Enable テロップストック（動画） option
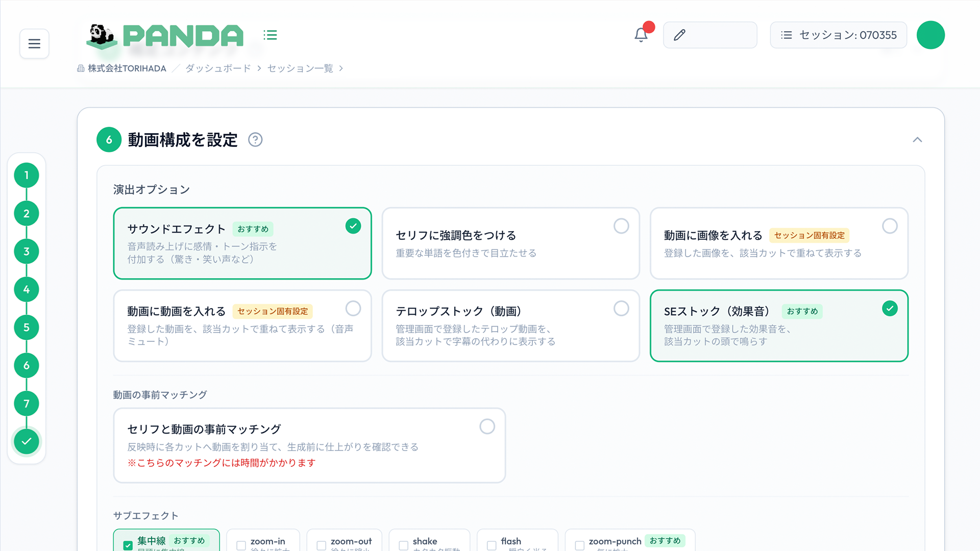 pyautogui.click(x=510, y=326)
